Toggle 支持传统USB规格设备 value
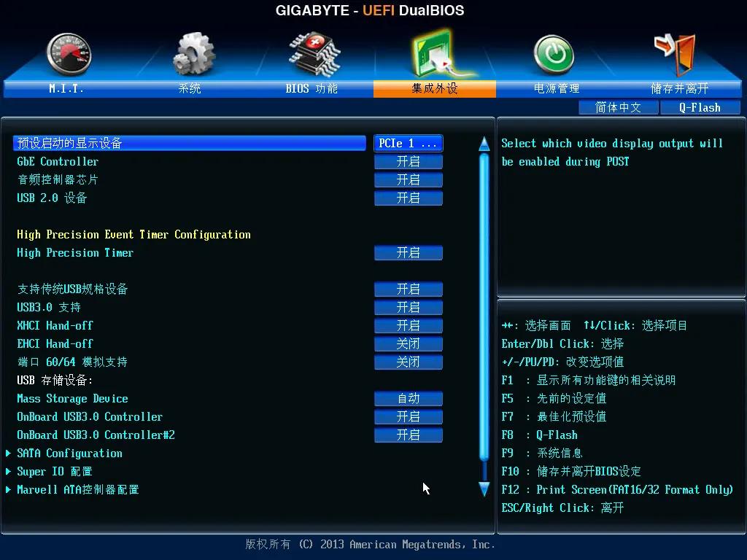 pos(409,289)
